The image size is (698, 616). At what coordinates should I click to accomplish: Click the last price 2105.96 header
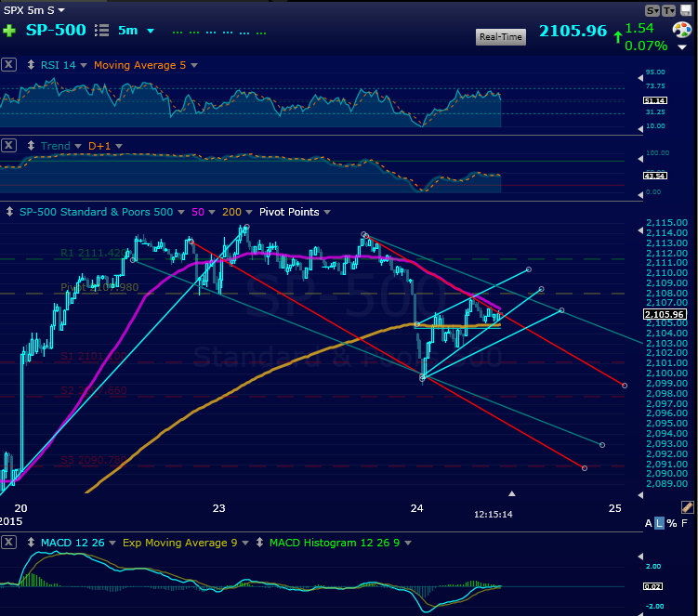(573, 32)
